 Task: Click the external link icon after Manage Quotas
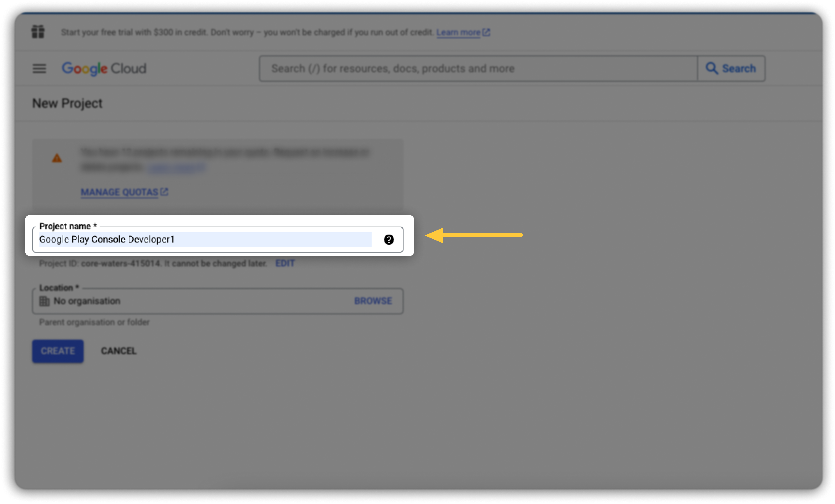pos(164,192)
